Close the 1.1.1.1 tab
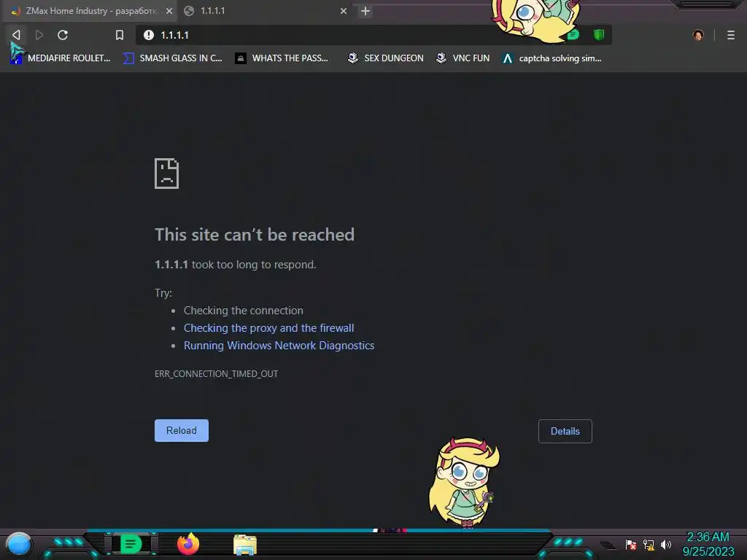 (344, 10)
